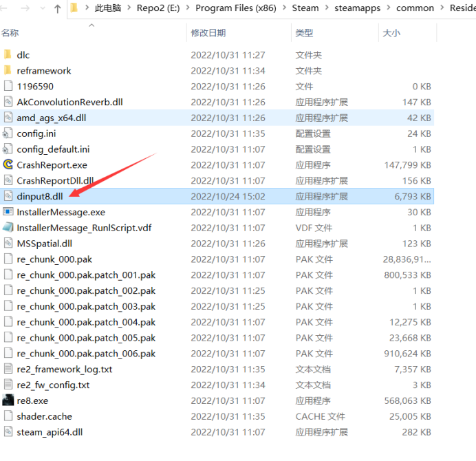Expand chevron after Program Files (x86)
476x461 pixels.
(x=285, y=8)
